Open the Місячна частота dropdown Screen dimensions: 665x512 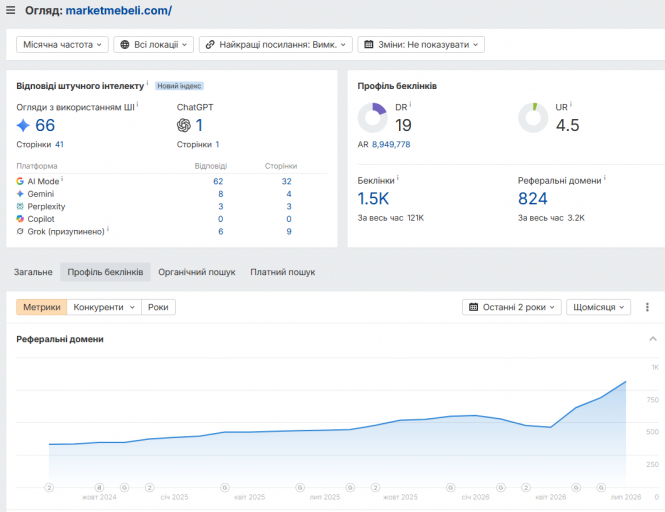click(62, 45)
